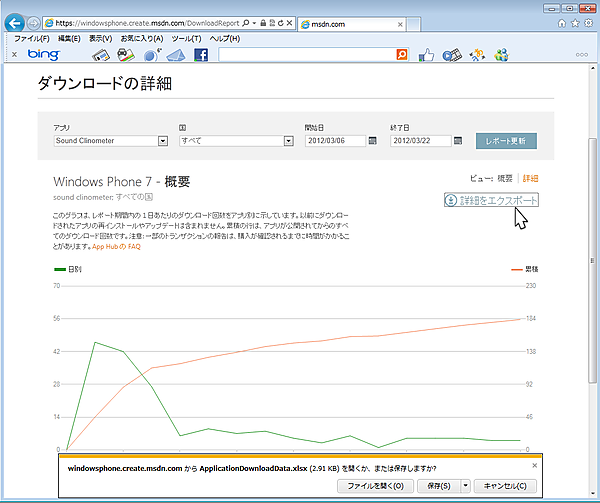Image resolution: width=600 pixels, height=503 pixels.
Task: Click the レポート更新 button
Action: coord(506,141)
